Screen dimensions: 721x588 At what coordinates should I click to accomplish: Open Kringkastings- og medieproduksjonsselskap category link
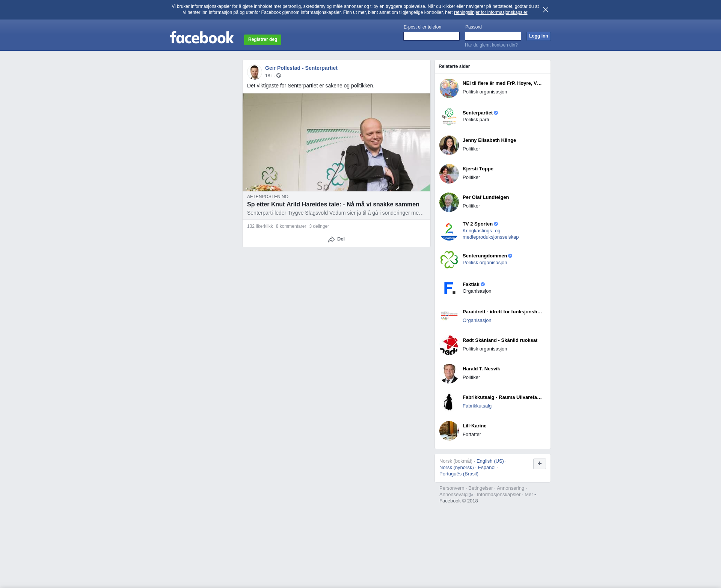(x=490, y=234)
